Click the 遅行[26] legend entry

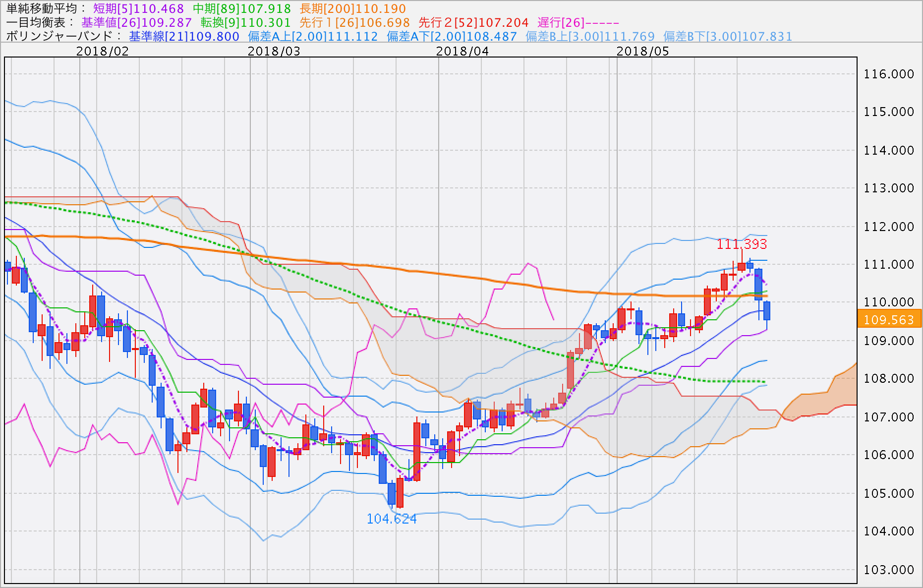(x=578, y=22)
